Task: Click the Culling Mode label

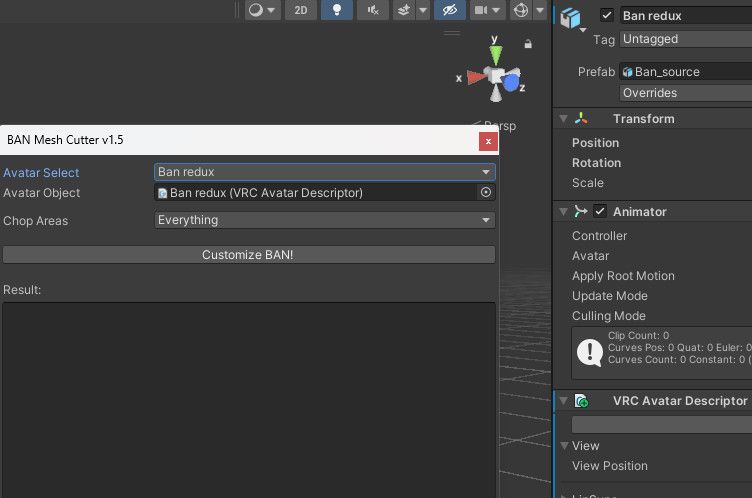Action: point(609,316)
